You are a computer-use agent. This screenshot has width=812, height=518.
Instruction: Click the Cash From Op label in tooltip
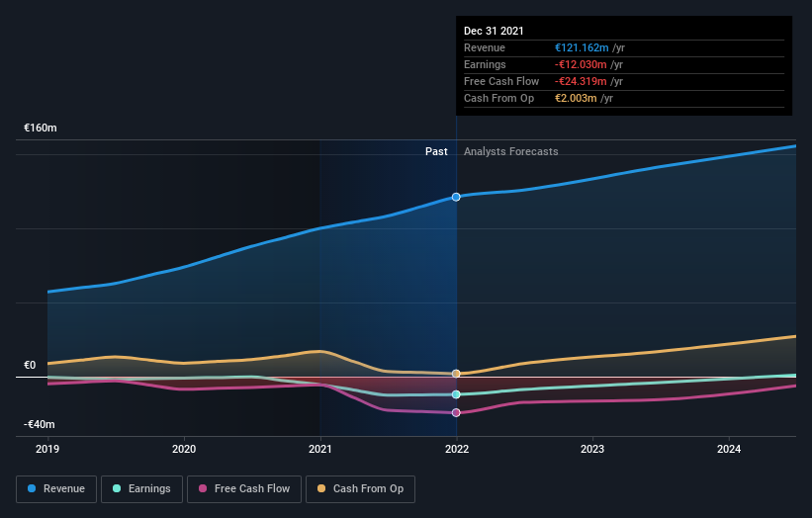498,98
